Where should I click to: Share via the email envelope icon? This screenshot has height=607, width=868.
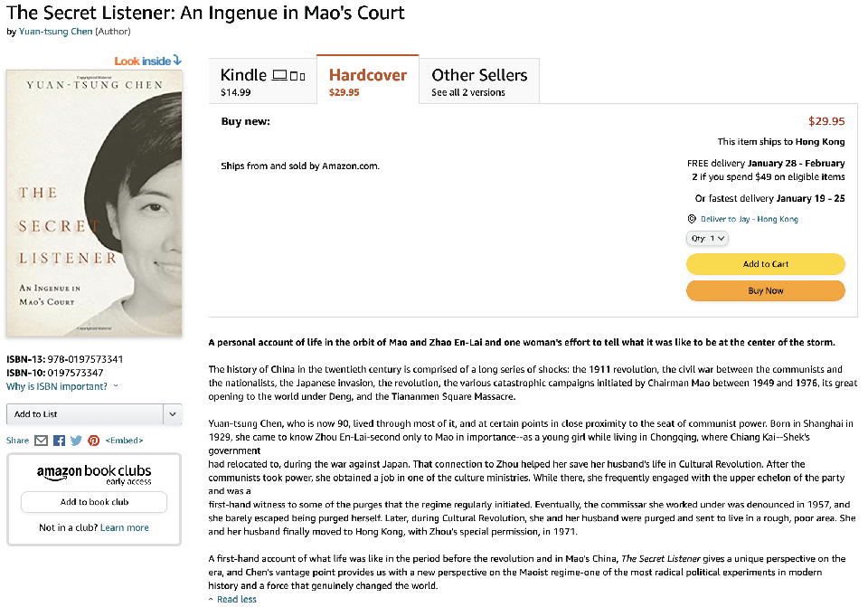click(41, 441)
